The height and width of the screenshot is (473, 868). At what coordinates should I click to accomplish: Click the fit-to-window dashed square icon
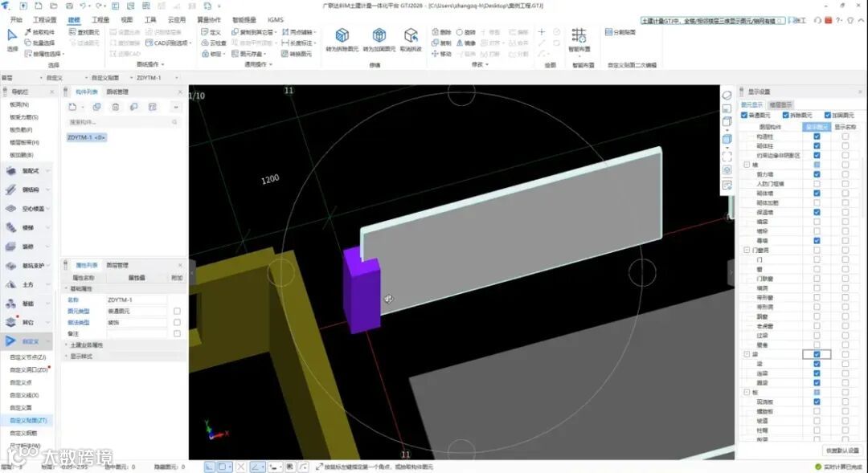click(727, 156)
